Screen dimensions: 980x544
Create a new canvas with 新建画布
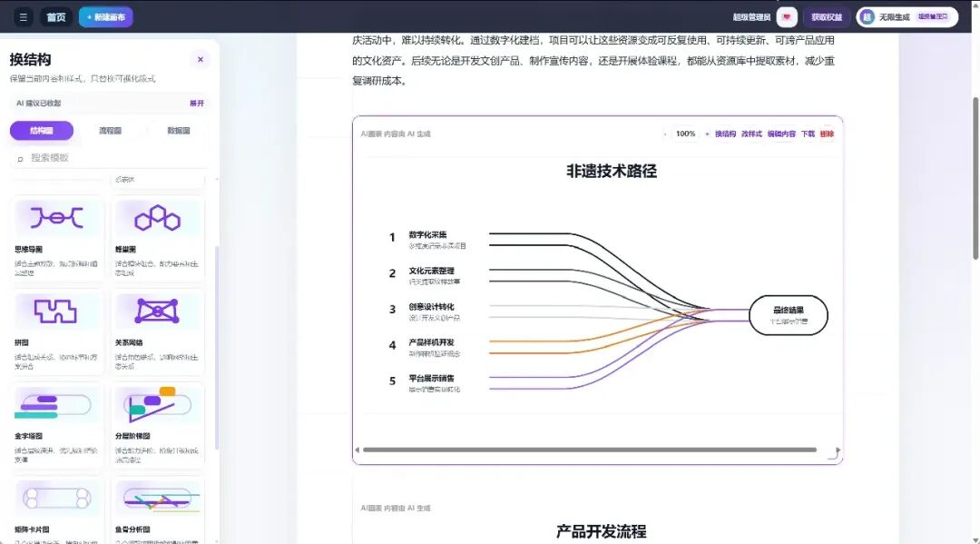(x=105, y=17)
